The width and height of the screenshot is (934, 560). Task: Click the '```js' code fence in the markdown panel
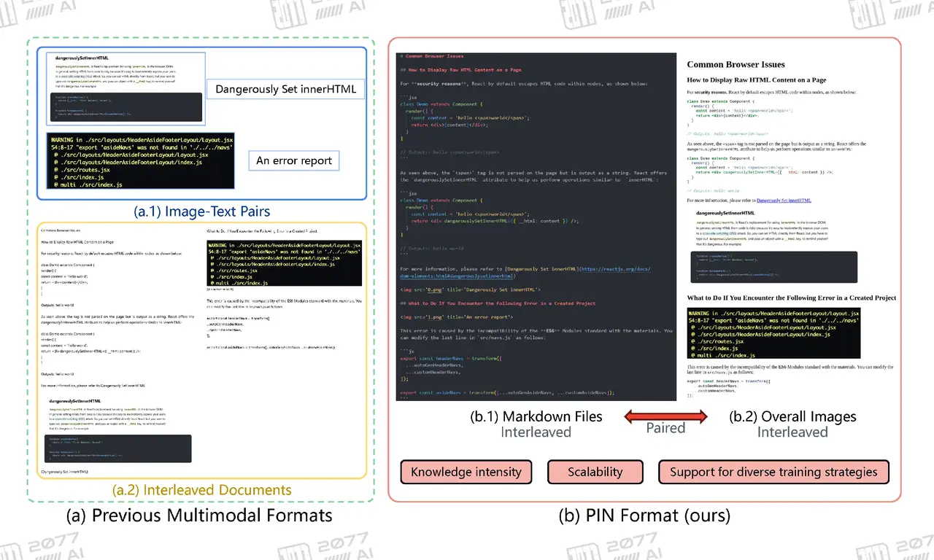[406, 351]
